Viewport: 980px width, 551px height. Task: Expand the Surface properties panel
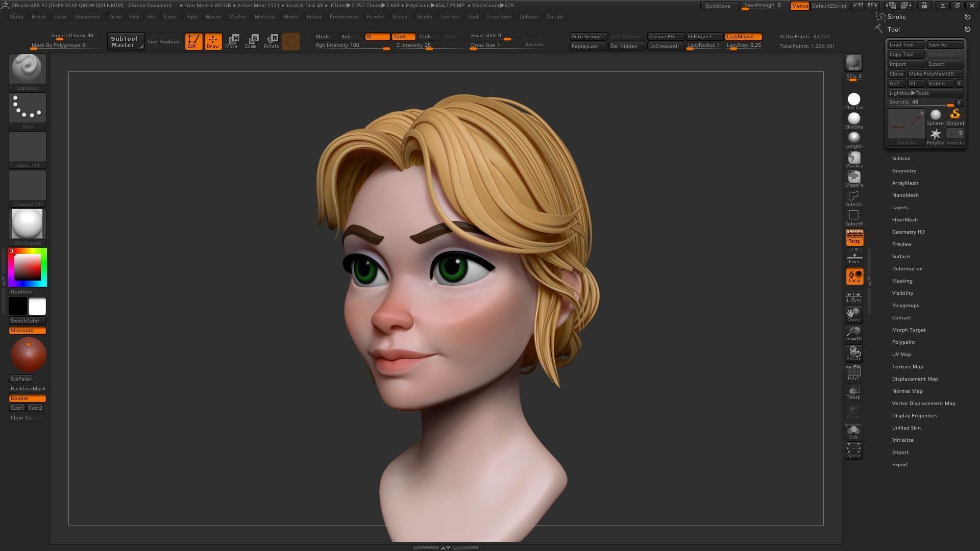(x=901, y=256)
